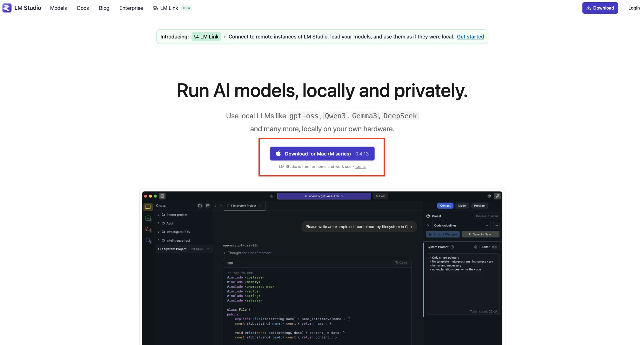Click the new chat compose icon

coord(208,206)
